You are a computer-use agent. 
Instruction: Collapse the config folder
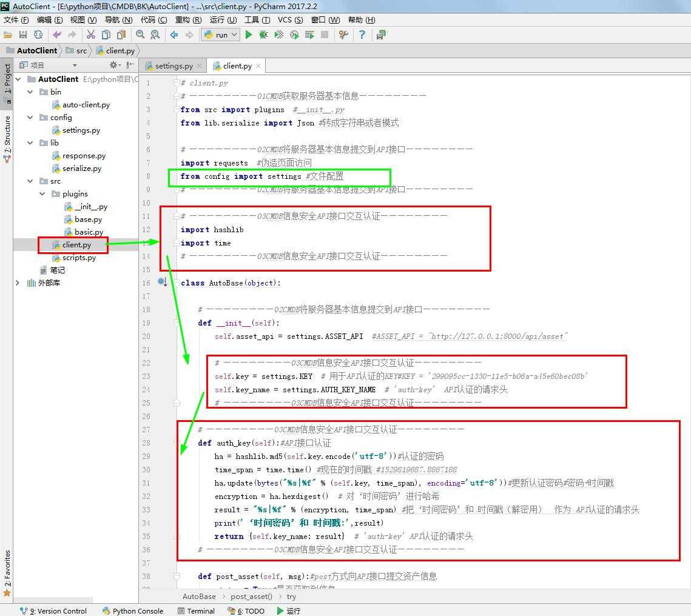(30, 118)
